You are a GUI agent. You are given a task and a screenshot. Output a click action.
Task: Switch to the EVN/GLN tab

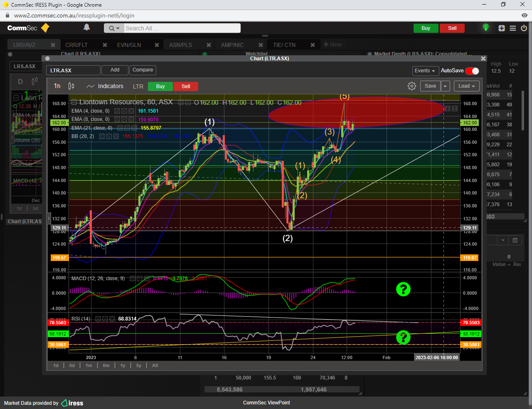[x=129, y=45]
